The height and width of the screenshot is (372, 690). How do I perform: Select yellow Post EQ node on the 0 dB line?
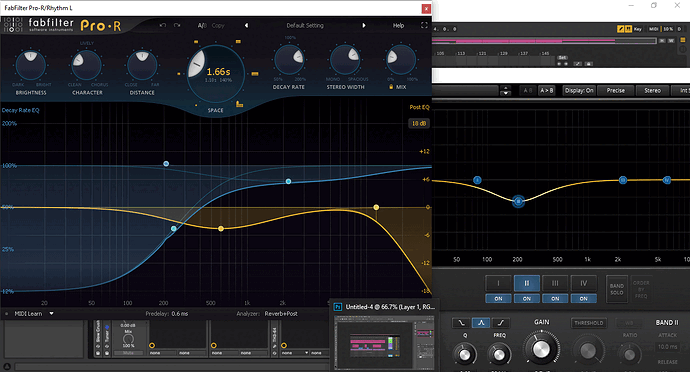click(x=376, y=207)
